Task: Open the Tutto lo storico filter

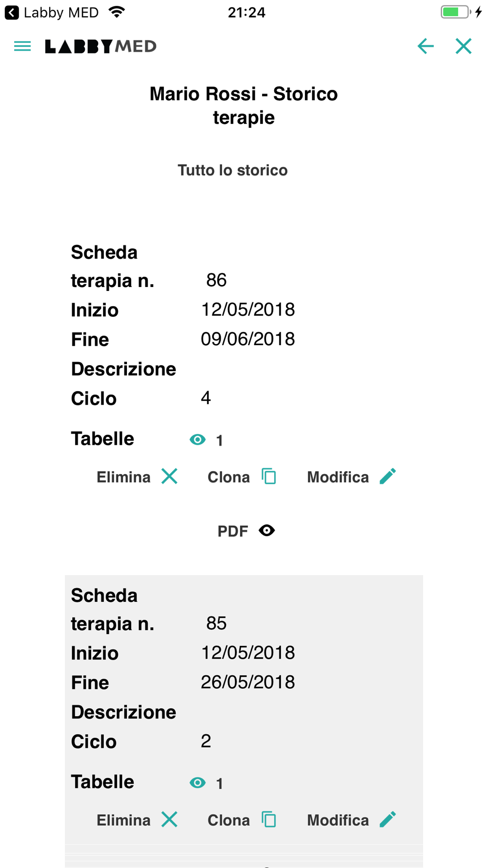Action: point(233,170)
